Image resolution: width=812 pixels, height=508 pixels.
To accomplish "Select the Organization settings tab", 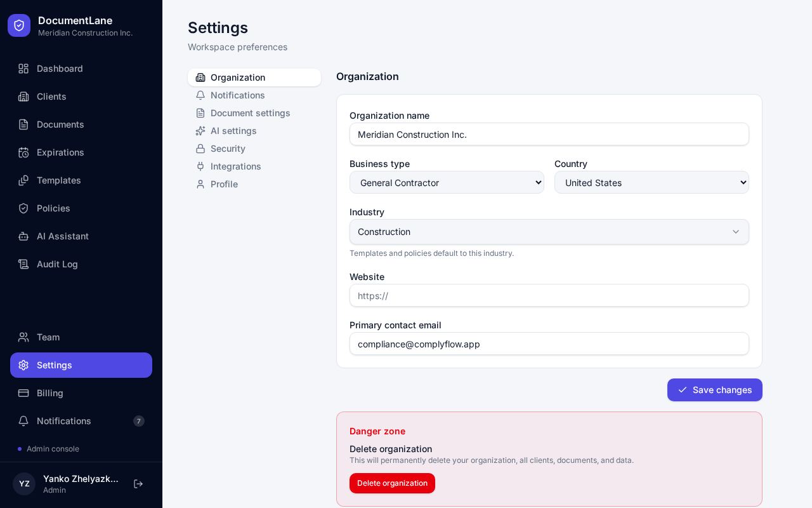I will point(254,77).
